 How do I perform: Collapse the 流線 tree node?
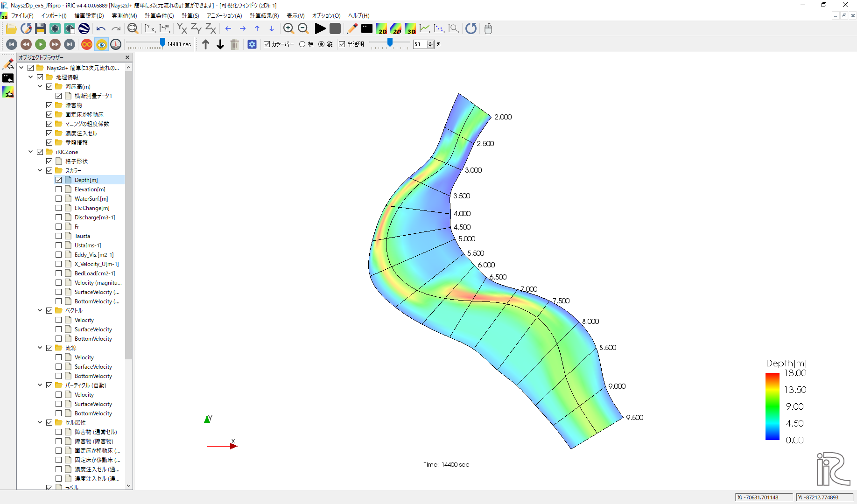pyautogui.click(x=40, y=348)
